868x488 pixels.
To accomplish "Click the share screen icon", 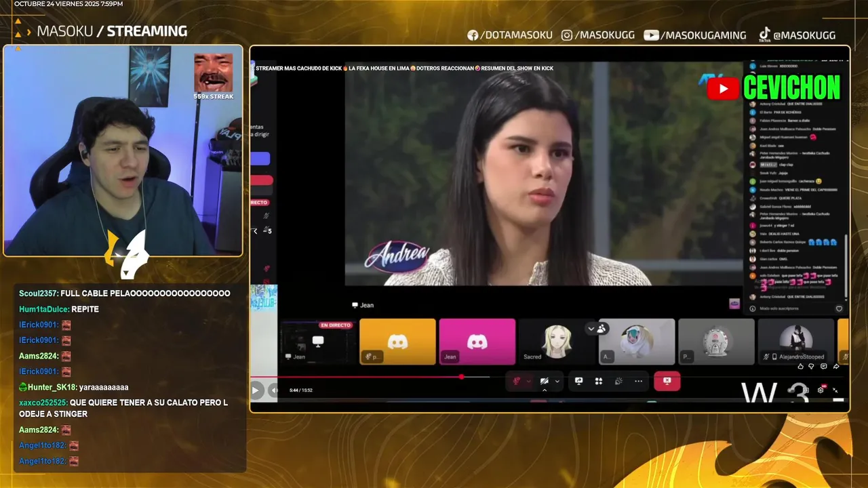I will pyautogui.click(x=578, y=381).
